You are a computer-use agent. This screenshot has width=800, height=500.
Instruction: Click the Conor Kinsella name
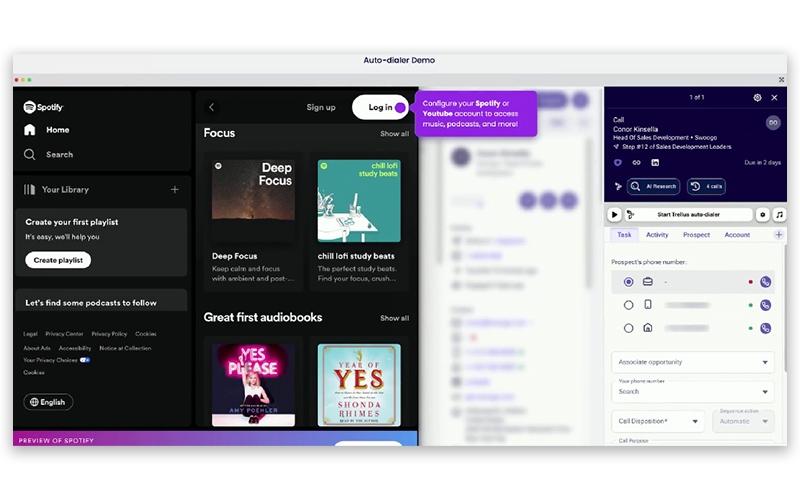[x=635, y=129]
